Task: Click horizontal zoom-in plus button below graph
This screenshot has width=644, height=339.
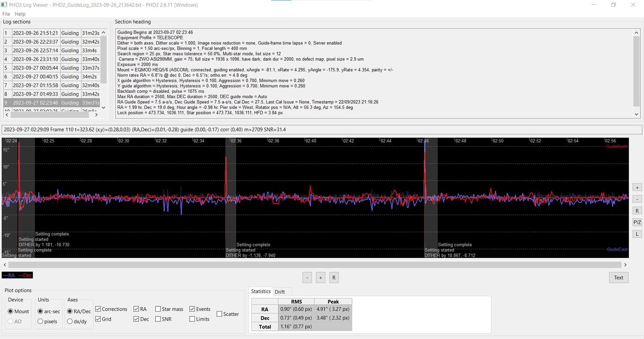Action: 320,278
